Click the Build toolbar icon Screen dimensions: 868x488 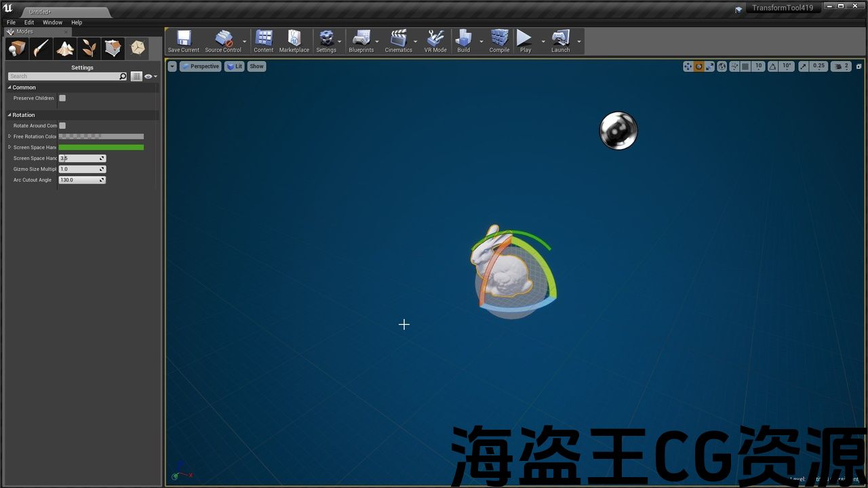point(464,41)
